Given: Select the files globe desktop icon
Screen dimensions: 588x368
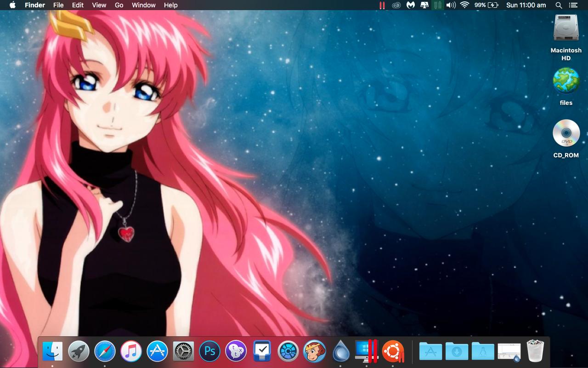Looking at the screenshot, I should tap(566, 81).
